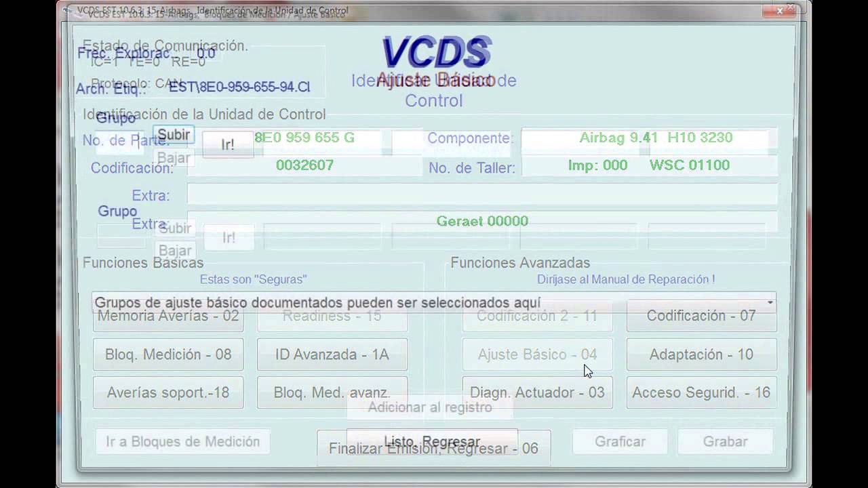Open Adaptación - 10
Screen dimensions: 868x488
701,354
